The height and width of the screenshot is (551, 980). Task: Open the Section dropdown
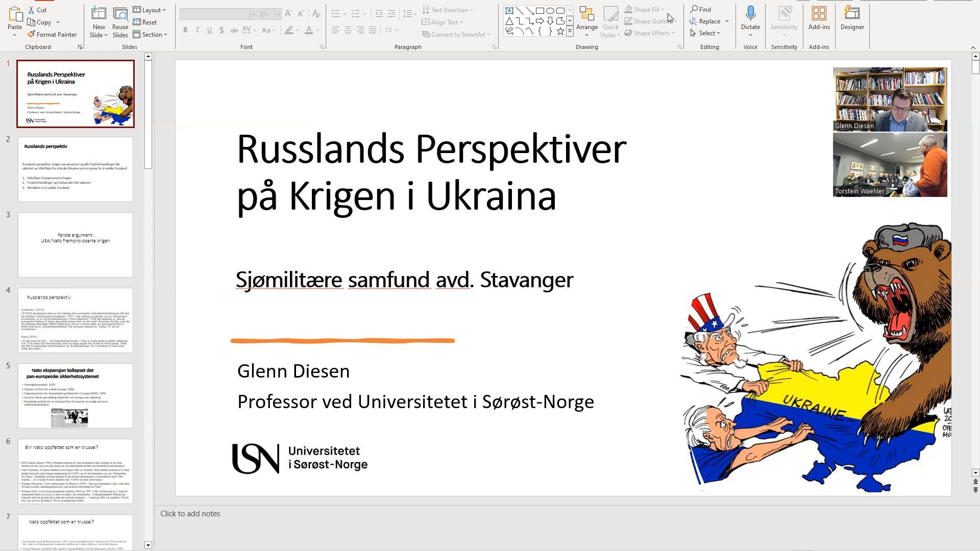tap(150, 34)
